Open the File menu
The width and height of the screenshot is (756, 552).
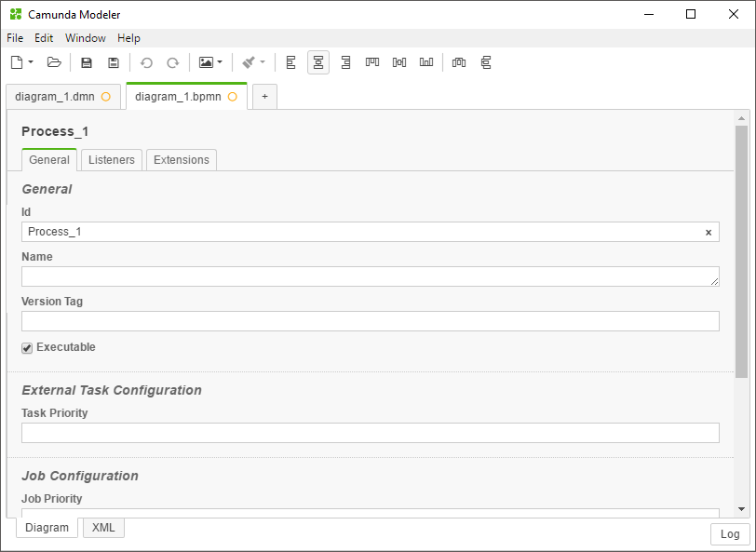pos(15,38)
